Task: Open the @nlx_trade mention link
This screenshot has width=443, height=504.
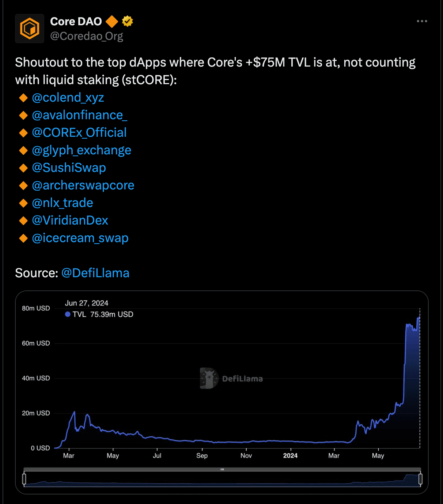Action: tap(63, 203)
